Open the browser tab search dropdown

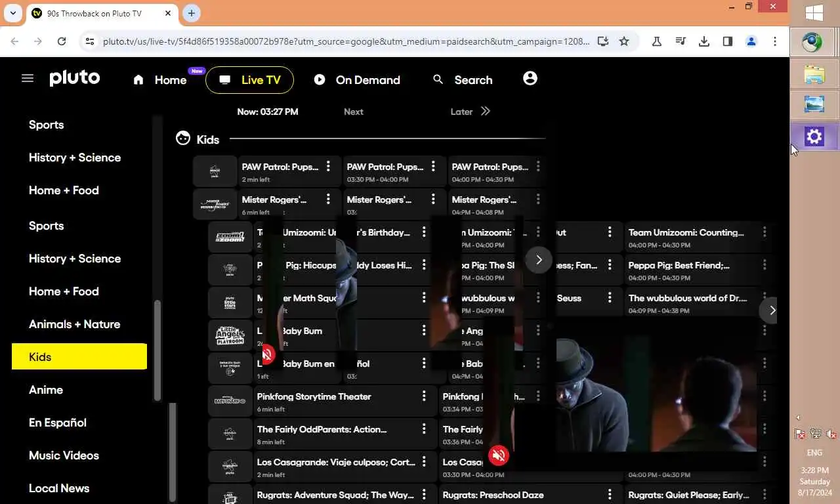(13, 13)
